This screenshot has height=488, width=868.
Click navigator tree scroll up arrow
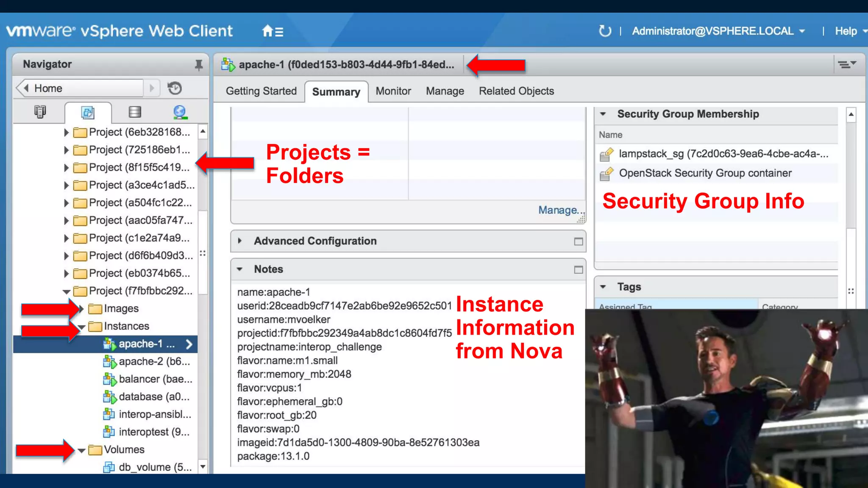[x=203, y=131]
